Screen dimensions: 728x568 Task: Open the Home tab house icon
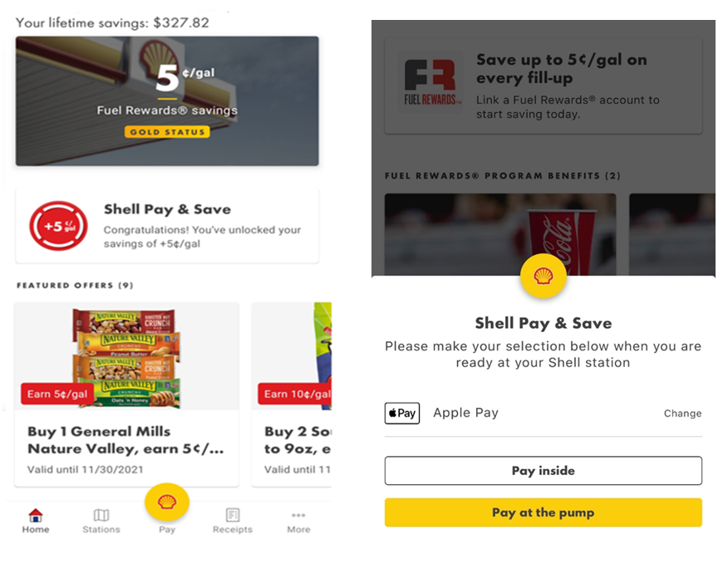tap(35, 515)
